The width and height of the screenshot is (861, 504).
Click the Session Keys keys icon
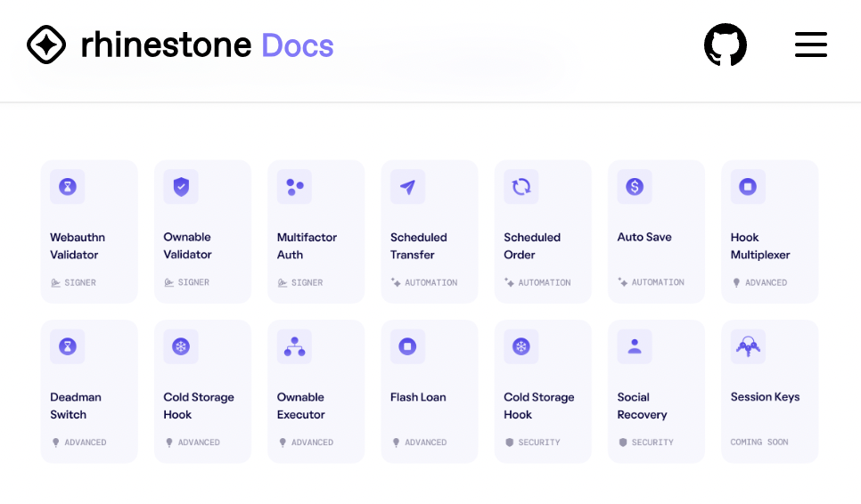748,346
